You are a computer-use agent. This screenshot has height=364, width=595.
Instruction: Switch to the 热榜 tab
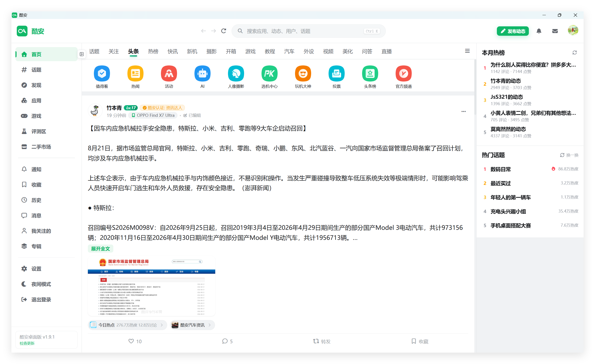(153, 51)
